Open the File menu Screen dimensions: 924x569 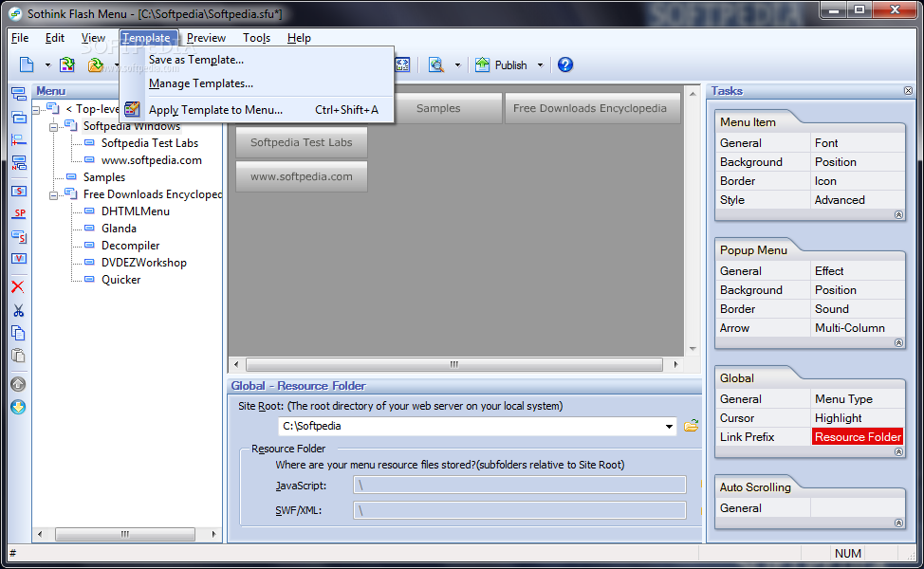point(20,38)
